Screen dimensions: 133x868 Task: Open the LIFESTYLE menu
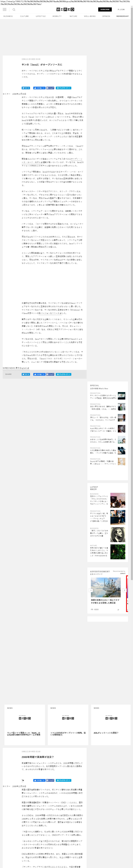pyautogui.click(x=41, y=16)
